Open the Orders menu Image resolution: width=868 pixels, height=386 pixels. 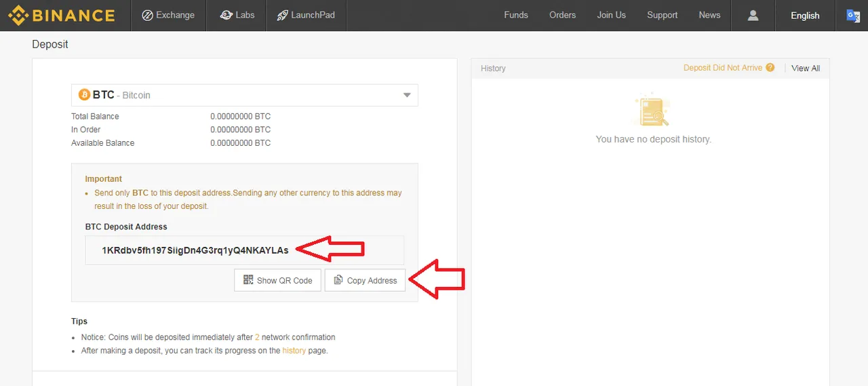[563, 15]
